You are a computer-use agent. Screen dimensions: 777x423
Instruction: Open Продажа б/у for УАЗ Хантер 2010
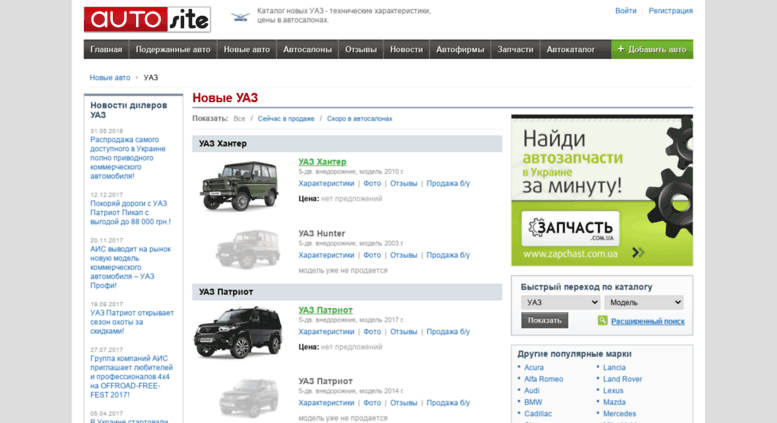(448, 184)
